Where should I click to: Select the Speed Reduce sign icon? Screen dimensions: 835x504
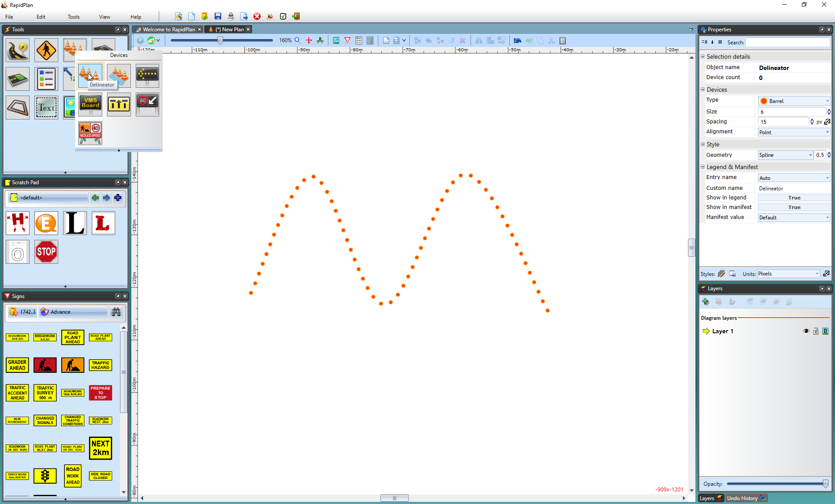[x=90, y=133]
